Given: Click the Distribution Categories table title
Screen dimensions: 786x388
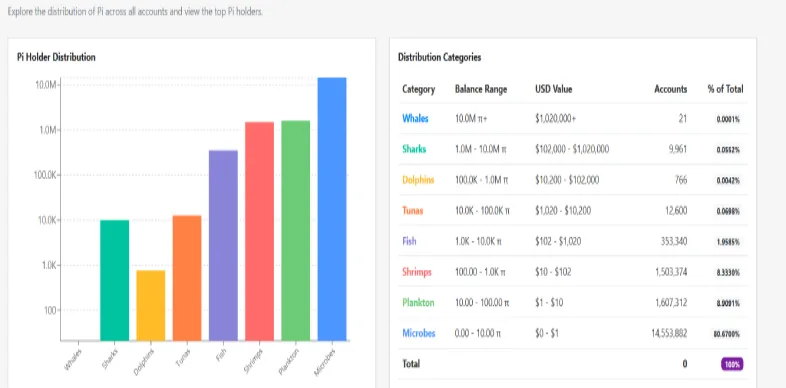Looking at the screenshot, I should (x=440, y=57).
